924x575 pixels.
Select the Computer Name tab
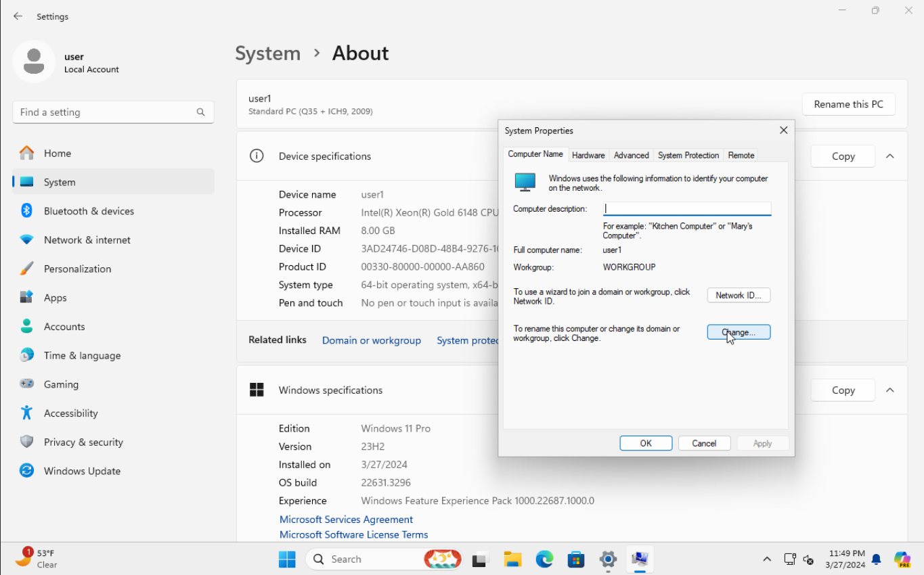pos(535,154)
